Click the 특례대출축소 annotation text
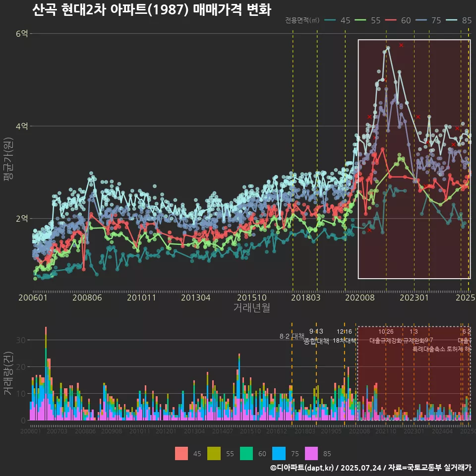 429,349
